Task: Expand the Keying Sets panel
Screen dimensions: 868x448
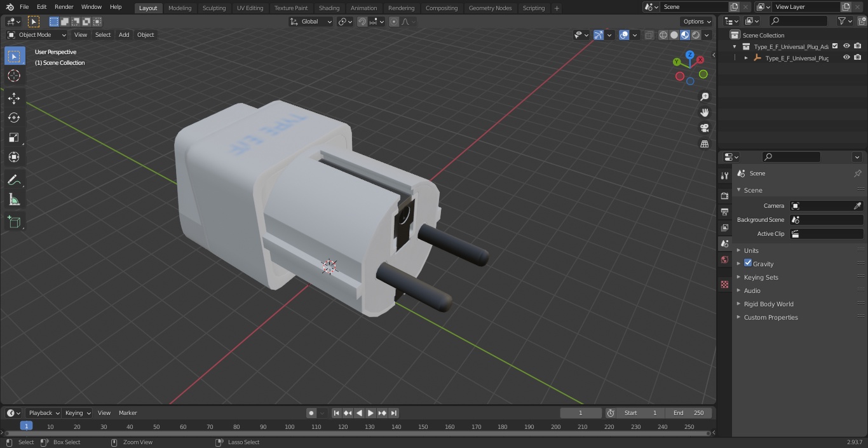Action: click(x=761, y=277)
